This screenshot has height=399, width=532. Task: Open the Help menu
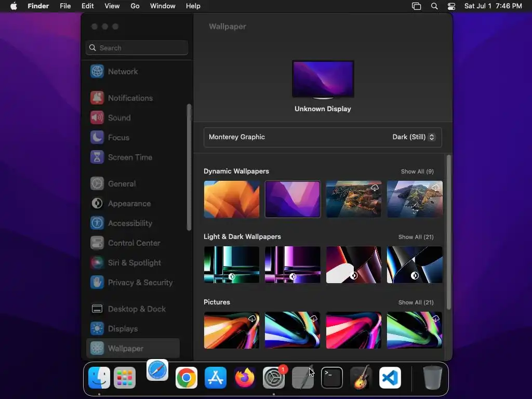click(x=193, y=6)
